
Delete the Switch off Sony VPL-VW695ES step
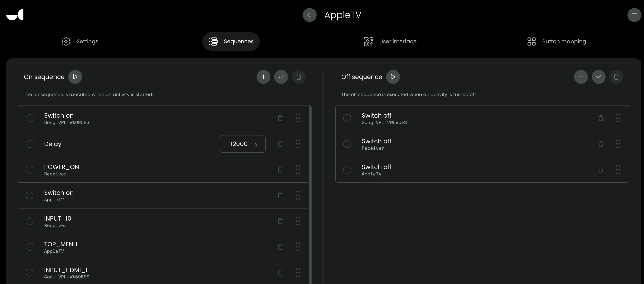tap(601, 118)
